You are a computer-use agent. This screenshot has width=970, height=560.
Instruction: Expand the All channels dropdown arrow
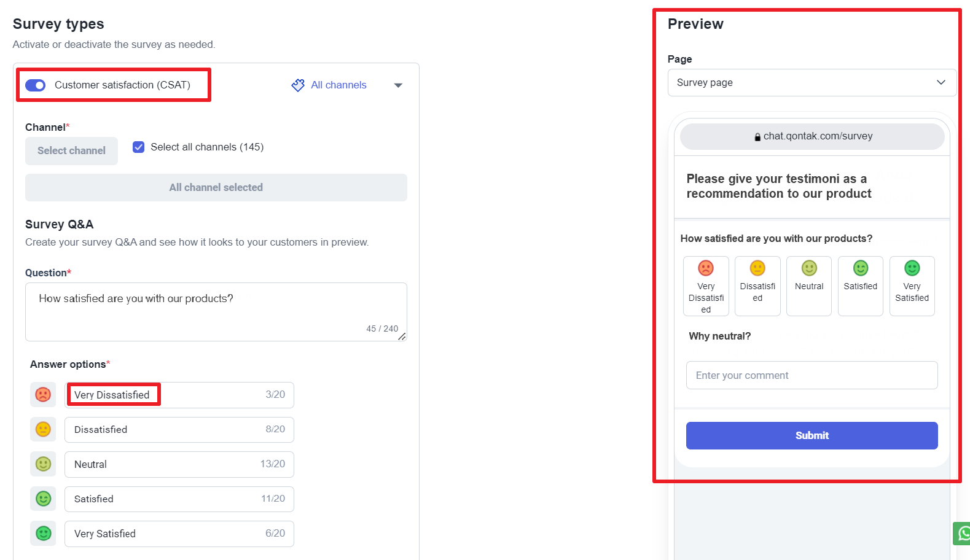(398, 85)
